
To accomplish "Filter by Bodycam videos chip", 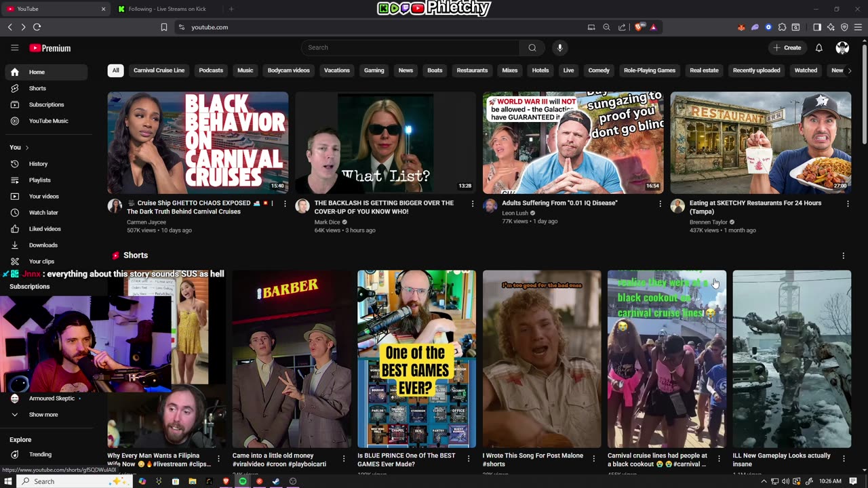I will pyautogui.click(x=289, y=70).
